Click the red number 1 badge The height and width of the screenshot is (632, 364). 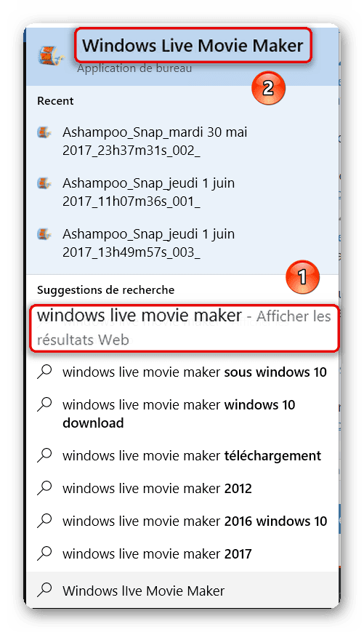pyautogui.click(x=302, y=277)
